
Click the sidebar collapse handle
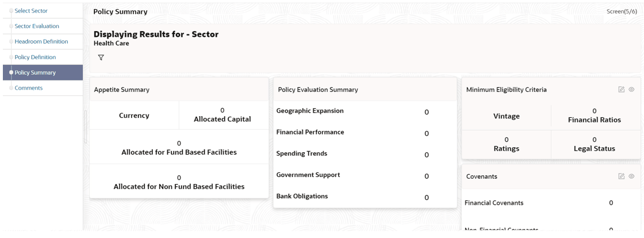point(86,126)
